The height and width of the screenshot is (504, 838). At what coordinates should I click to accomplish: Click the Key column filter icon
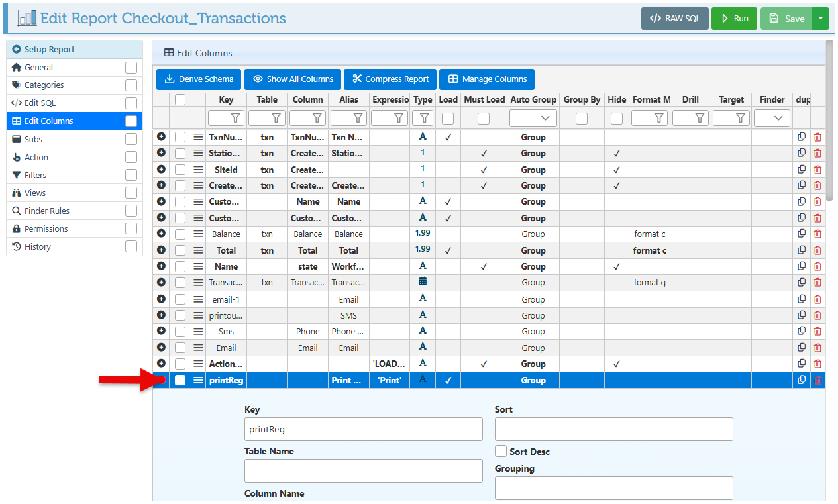[x=235, y=118]
